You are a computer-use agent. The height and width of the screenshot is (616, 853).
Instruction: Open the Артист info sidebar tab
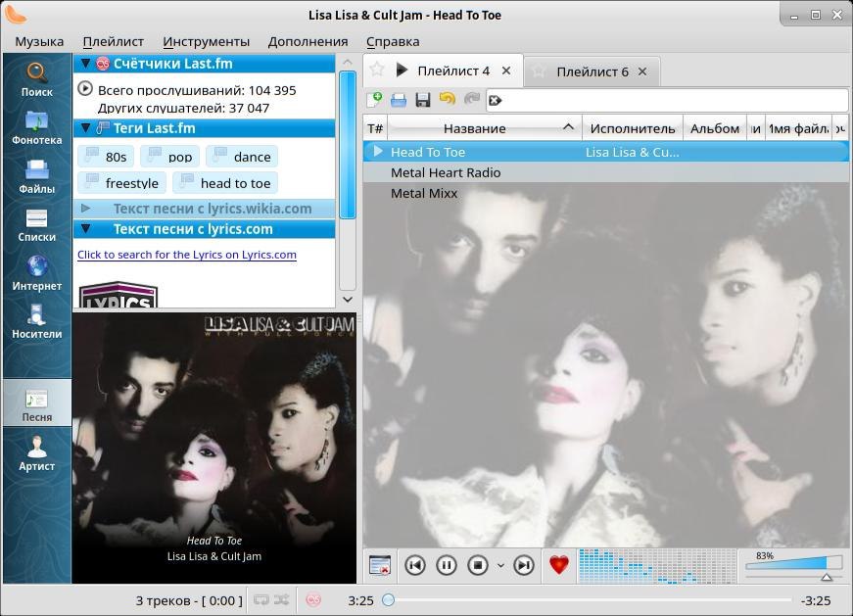tap(36, 452)
